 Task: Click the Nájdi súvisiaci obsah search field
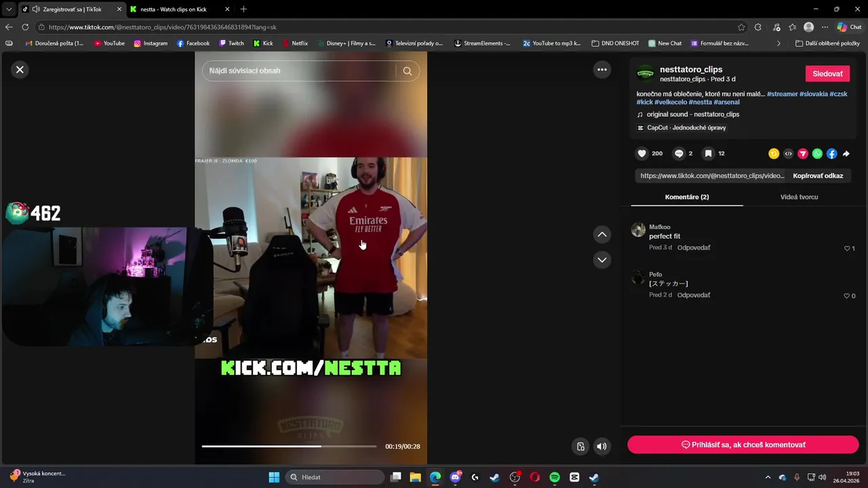pos(298,70)
